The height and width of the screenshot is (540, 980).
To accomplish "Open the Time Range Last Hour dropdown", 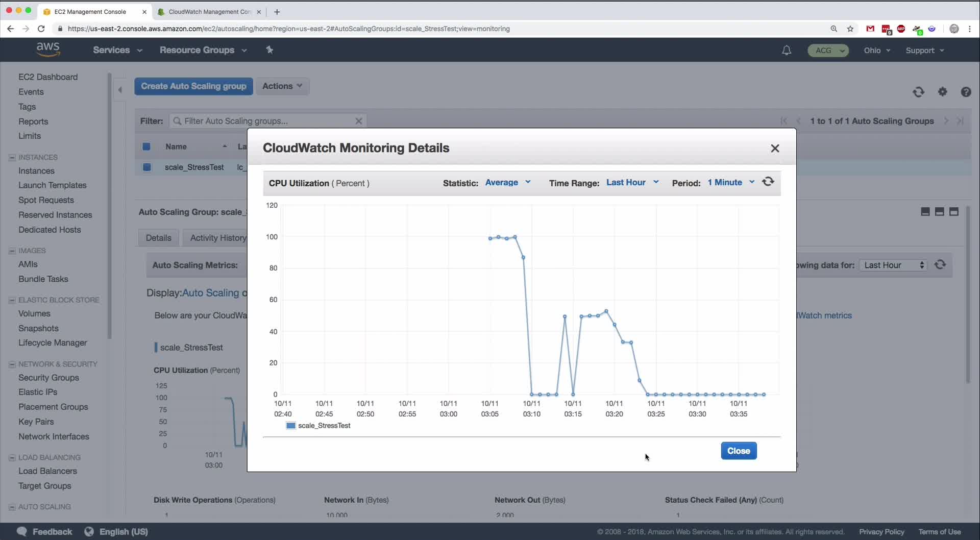I will click(632, 182).
